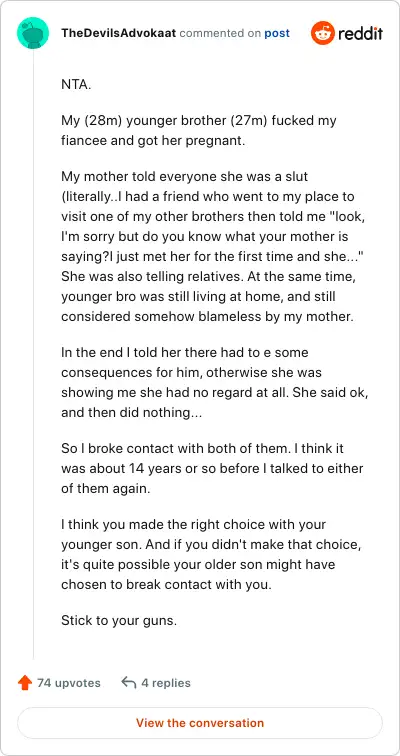The height and width of the screenshot is (756, 400).
Task: Click the vertical comment thread line
Action: click(x=33, y=354)
